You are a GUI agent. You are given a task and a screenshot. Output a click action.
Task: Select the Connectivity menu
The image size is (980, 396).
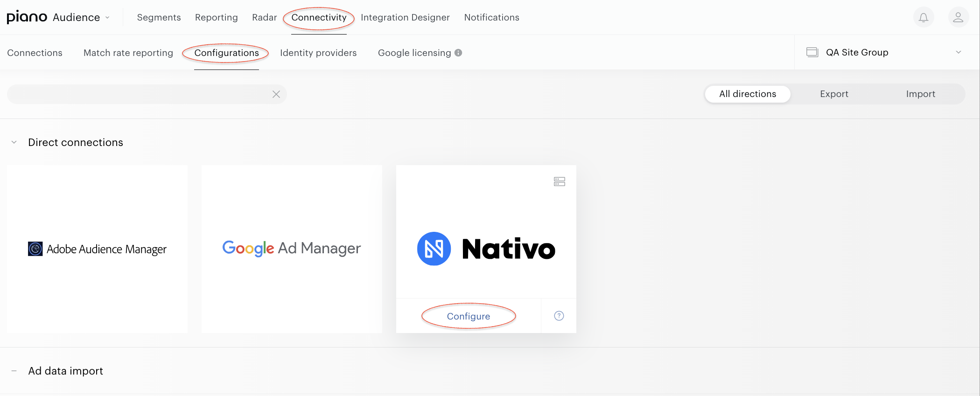point(319,17)
